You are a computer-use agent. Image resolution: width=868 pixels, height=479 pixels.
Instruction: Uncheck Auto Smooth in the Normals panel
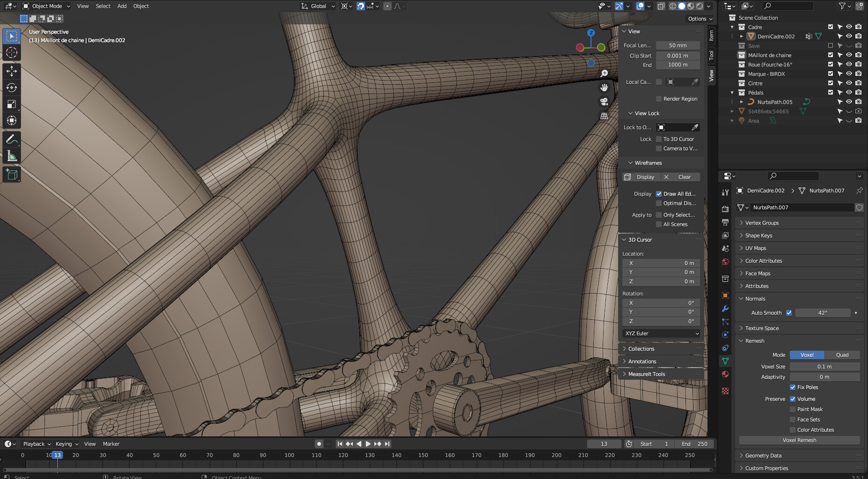point(789,313)
